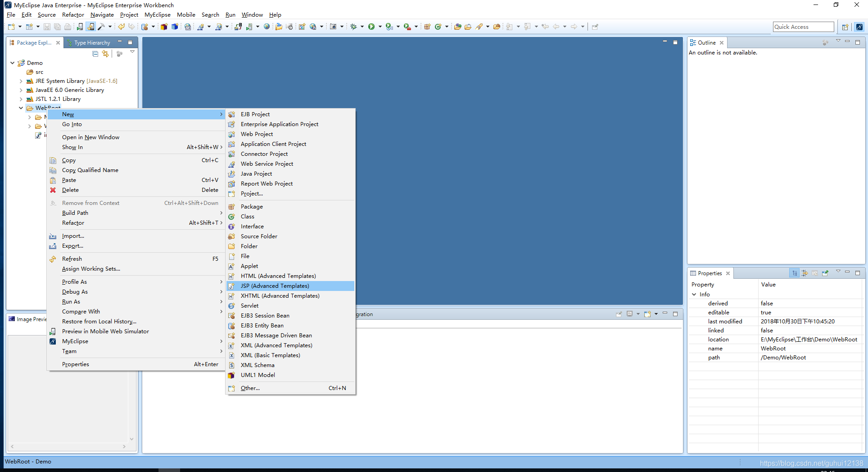Click the globe web browser toolbar icon

267,27
